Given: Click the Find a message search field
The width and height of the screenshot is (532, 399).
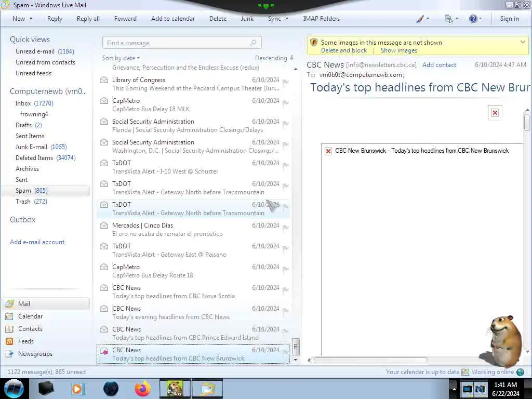Looking at the screenshot, I should pyautogui.click(x=182, y=43).
